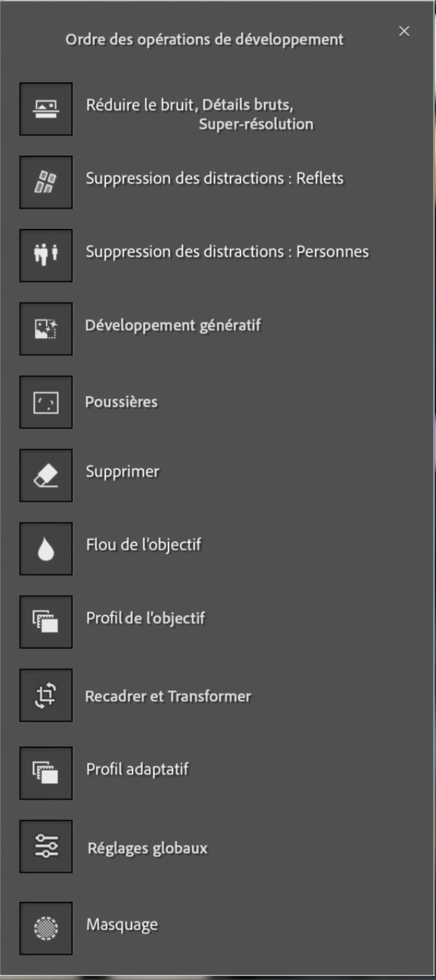Click the Profil adaptatif icon
The height and width of the screenshot is (980, 436).
click(46, 773)
